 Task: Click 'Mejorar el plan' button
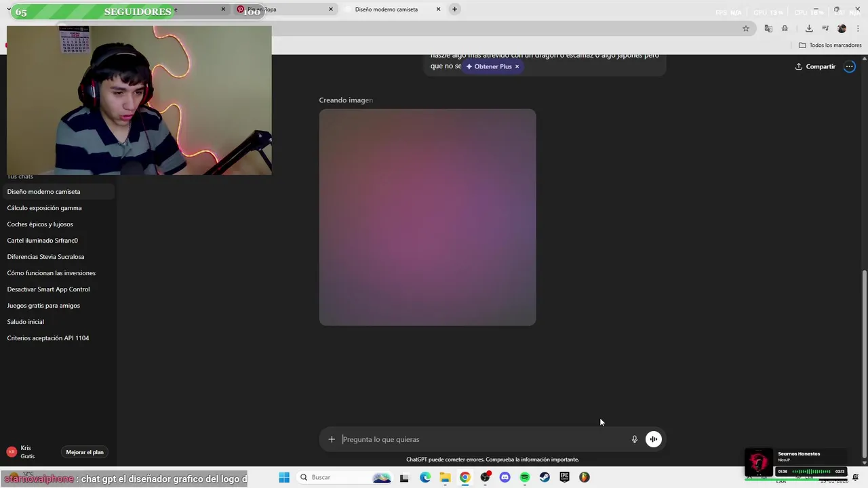[85, 452]
